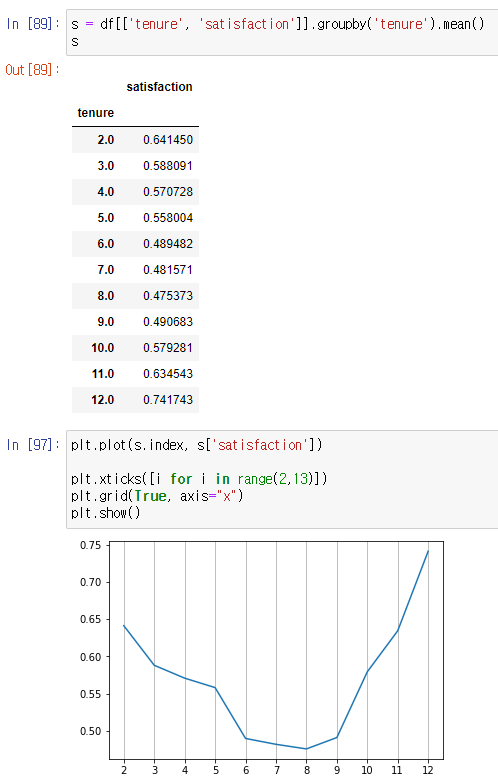Click tenure index 12.0 in table
Screen dimensions: 498x781
pos(103,399)
